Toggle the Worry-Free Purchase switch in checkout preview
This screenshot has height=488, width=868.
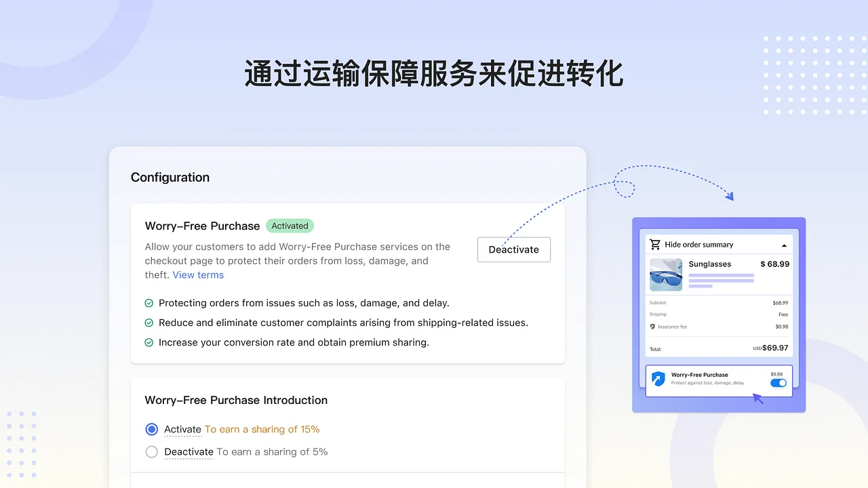pyautogui.click(x=778, y=383)
